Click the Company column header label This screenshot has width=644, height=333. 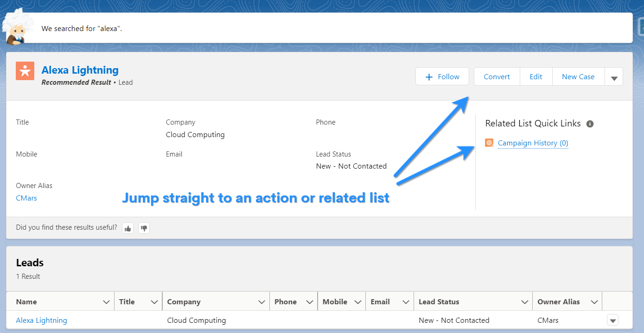(x=184, y=302)
